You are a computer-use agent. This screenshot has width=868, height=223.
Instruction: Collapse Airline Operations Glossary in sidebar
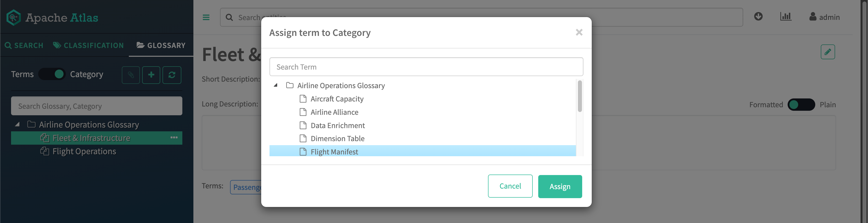click(17, 125)
